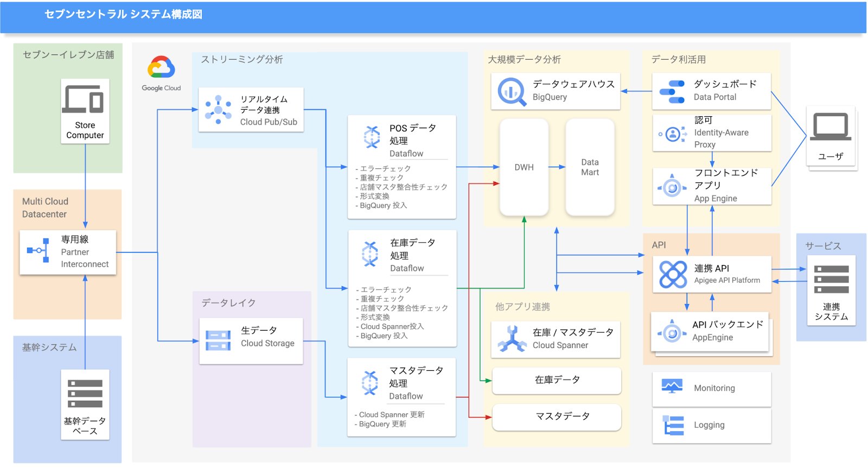Click the Apigee API Platform icon
This screenshot has width=868, height=468.
(673, 274)
